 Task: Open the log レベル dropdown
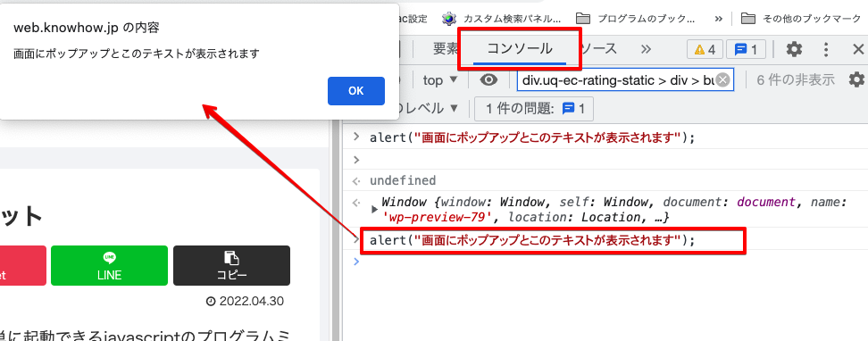pyautogui.click(x=429, y=109)
